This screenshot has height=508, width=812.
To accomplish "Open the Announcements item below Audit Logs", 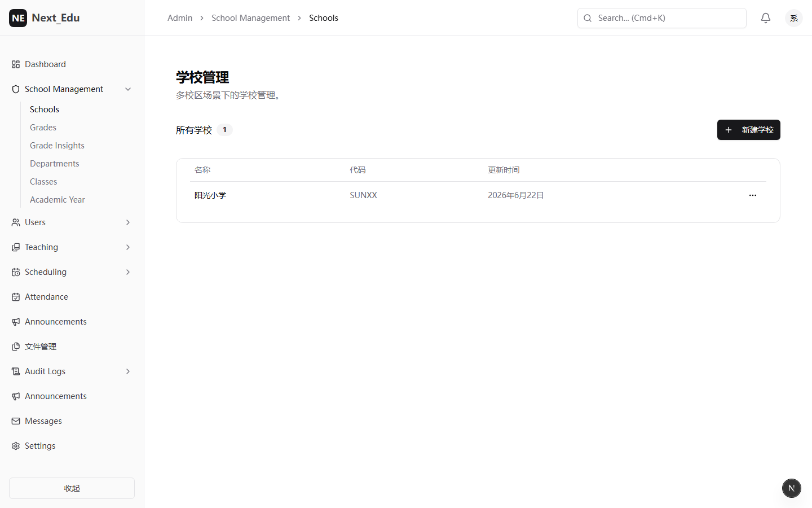I will [72, 396].
